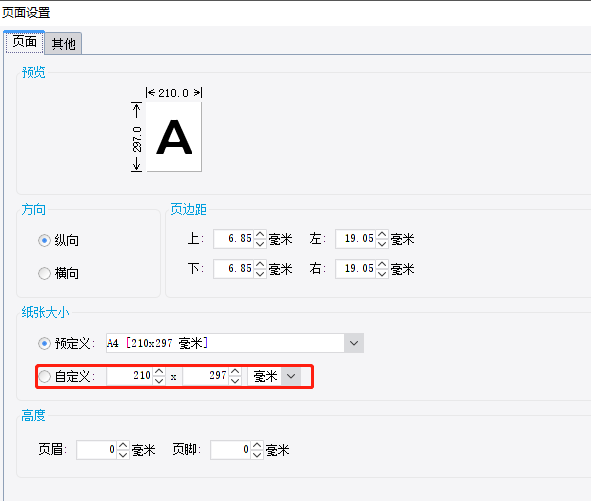
Task: Increase the 左 left margin value
Action: pos(382,234)
